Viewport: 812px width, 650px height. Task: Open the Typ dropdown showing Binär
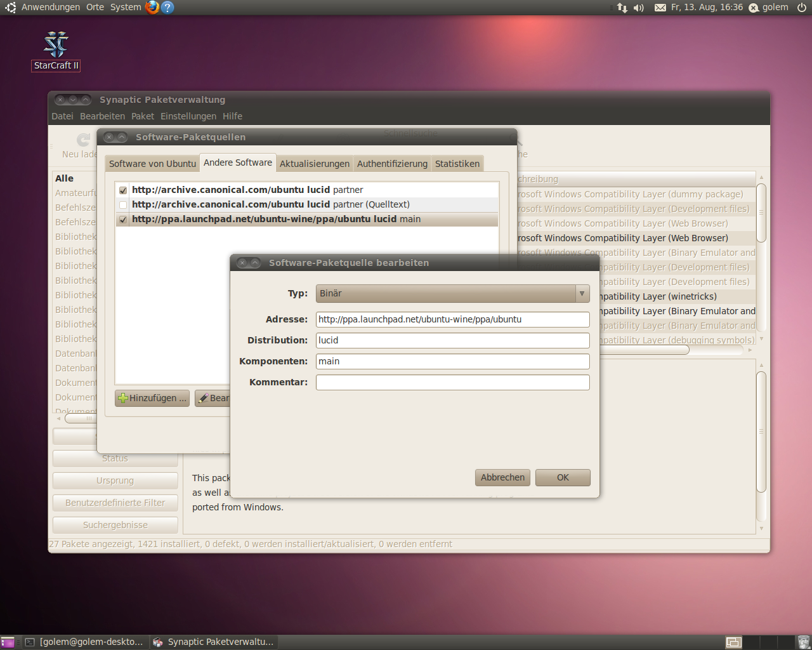[452, 293]
